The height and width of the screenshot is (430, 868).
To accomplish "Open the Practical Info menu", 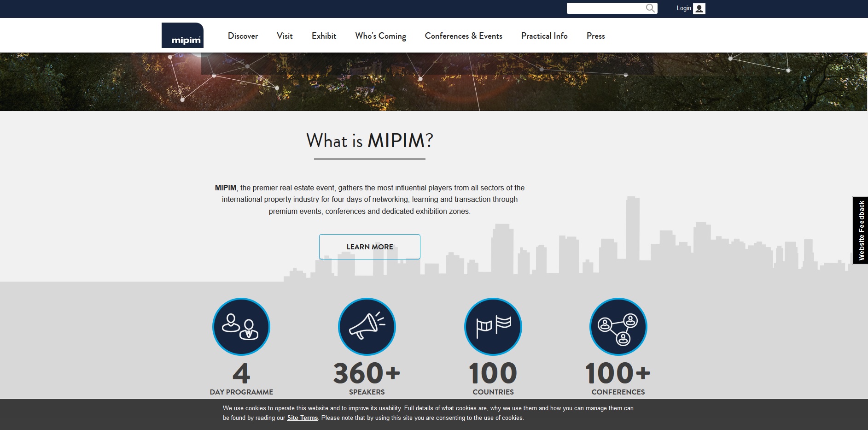I will [544, 36].
